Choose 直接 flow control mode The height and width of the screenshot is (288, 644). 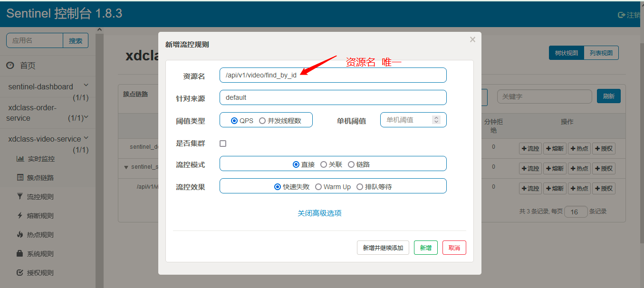(x=296, y=164)
